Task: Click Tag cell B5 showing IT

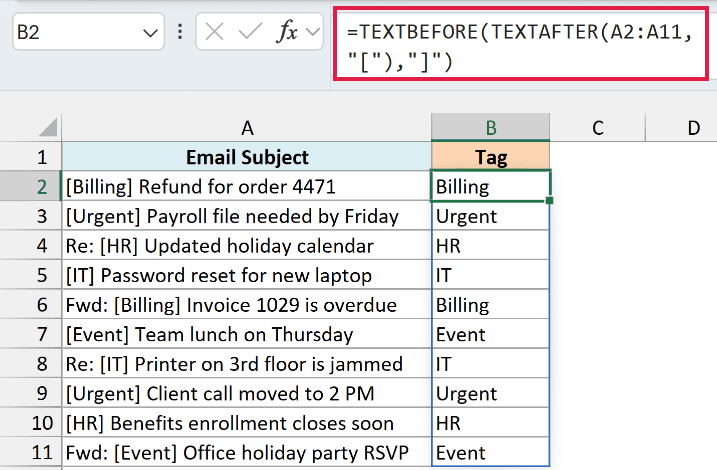Action: click(x=491, y=275)
